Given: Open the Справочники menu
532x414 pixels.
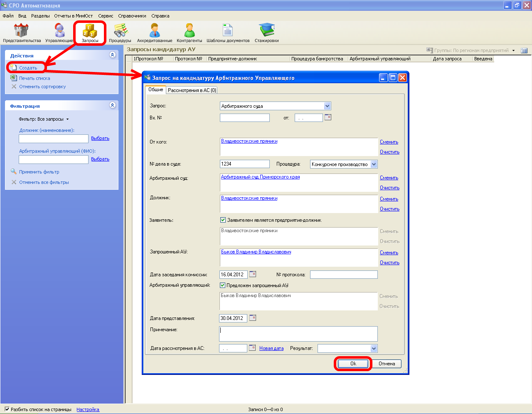Looking at the screenshot, I should click(x=132, y=16).
